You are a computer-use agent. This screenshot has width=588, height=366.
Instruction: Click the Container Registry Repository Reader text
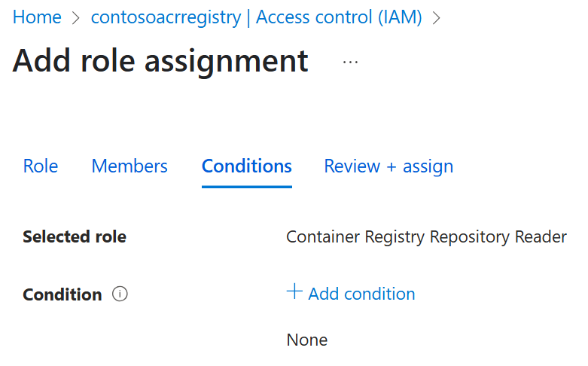pos(426,237)
